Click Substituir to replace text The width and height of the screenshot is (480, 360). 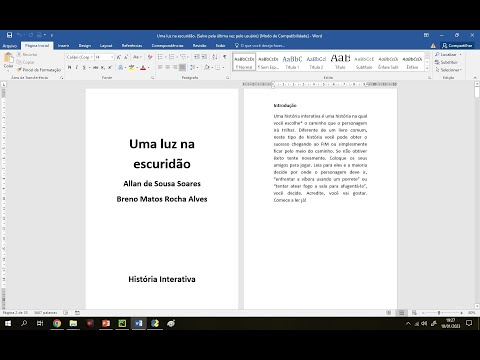click(x=447, y=62)
